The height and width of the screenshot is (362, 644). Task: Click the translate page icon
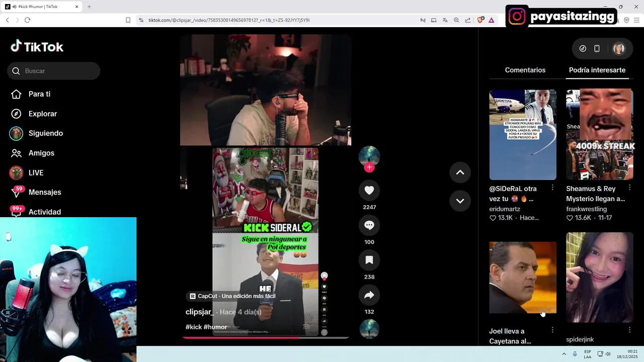tap(445, 20)
